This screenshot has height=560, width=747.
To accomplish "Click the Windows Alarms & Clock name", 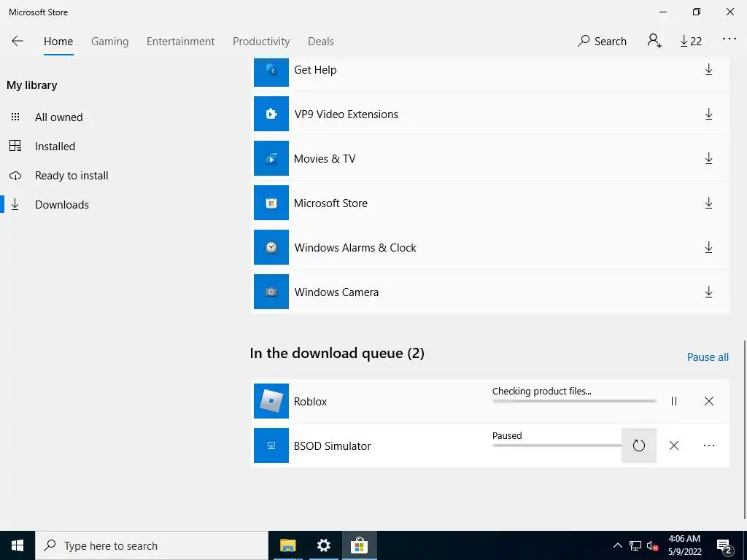I will [355, 248].
